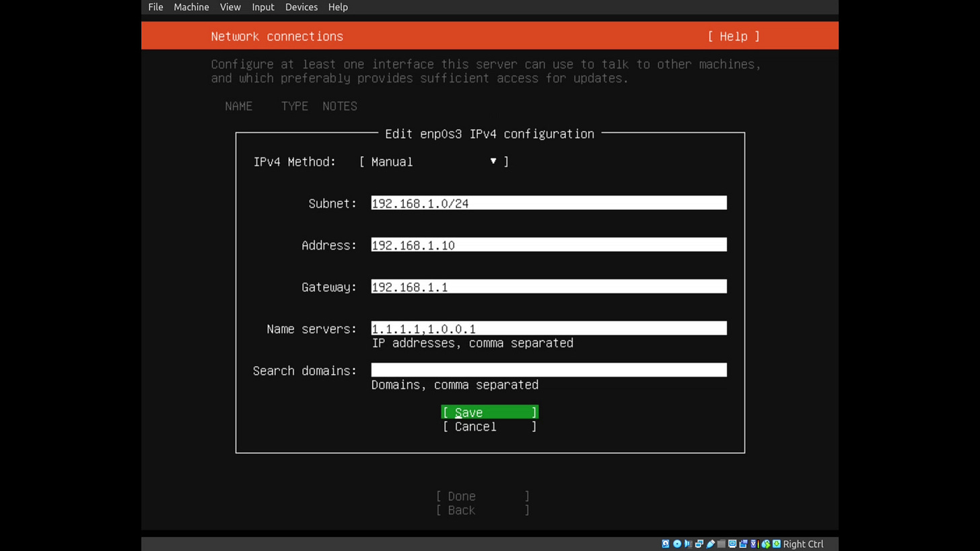
Task: Click the Cancel button
Action: pos(489,427)
